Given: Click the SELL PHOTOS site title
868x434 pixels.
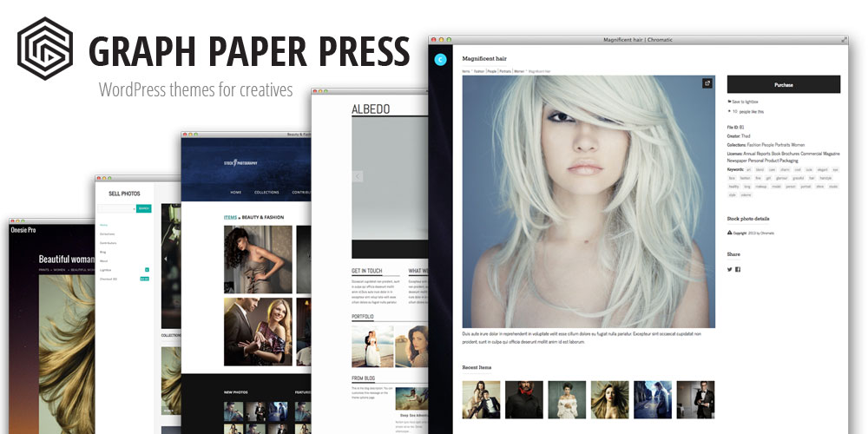Looking at the screenshot, I should tap(124, 194).
